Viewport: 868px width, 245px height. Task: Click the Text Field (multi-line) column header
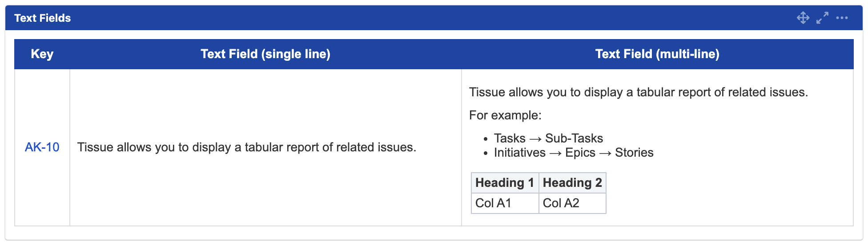pyautogui.click(x=657, y=54)
